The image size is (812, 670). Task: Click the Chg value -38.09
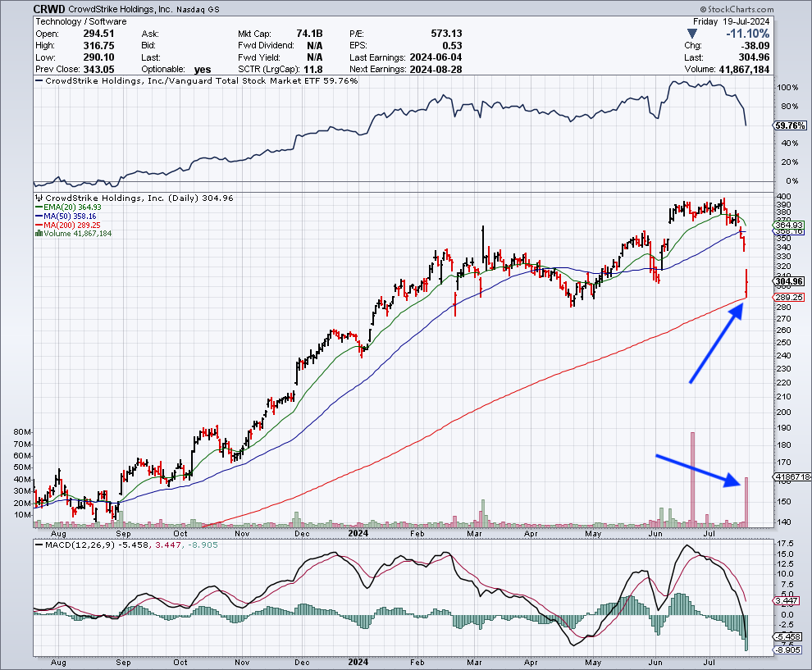point(755,46)
